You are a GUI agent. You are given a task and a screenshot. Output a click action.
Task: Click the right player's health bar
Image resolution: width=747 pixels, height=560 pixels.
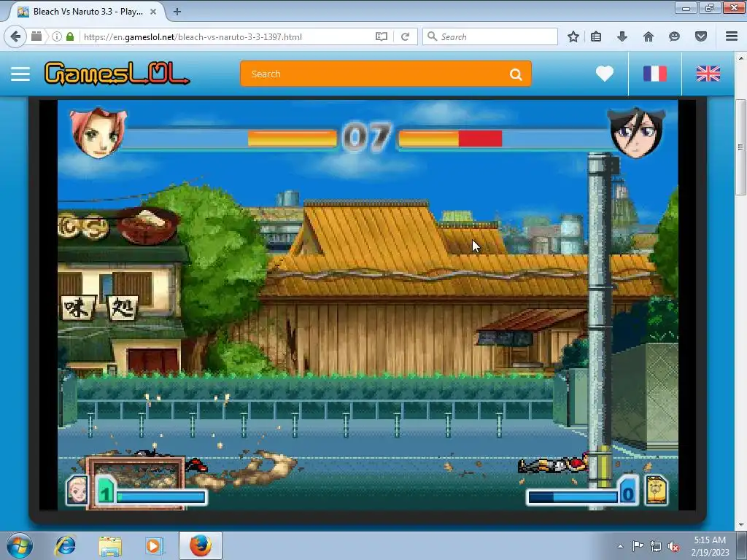[503, 139]
